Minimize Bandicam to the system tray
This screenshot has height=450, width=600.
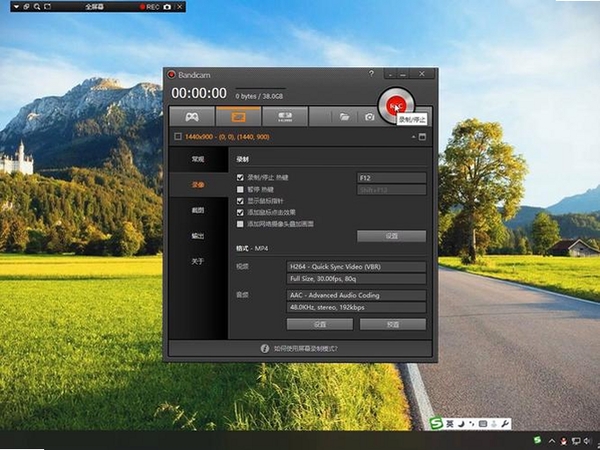click(391, 74)
